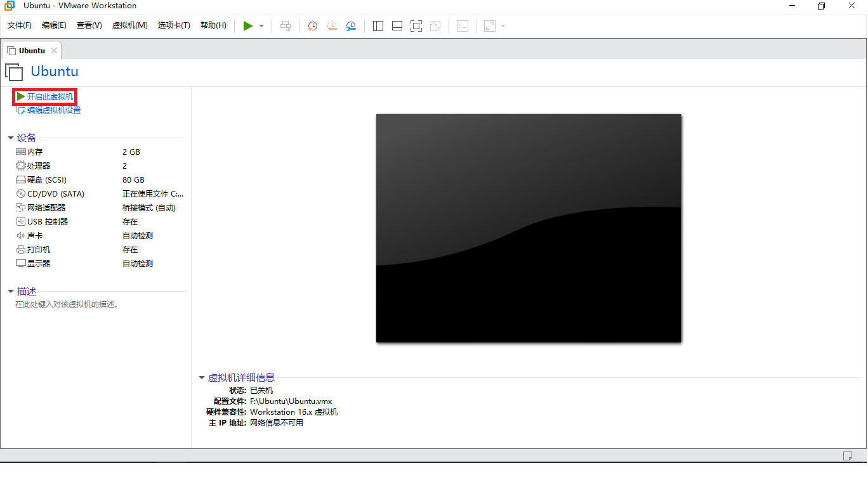Select the 声卡 device row

pyautogui.click(x=100, y=236)
